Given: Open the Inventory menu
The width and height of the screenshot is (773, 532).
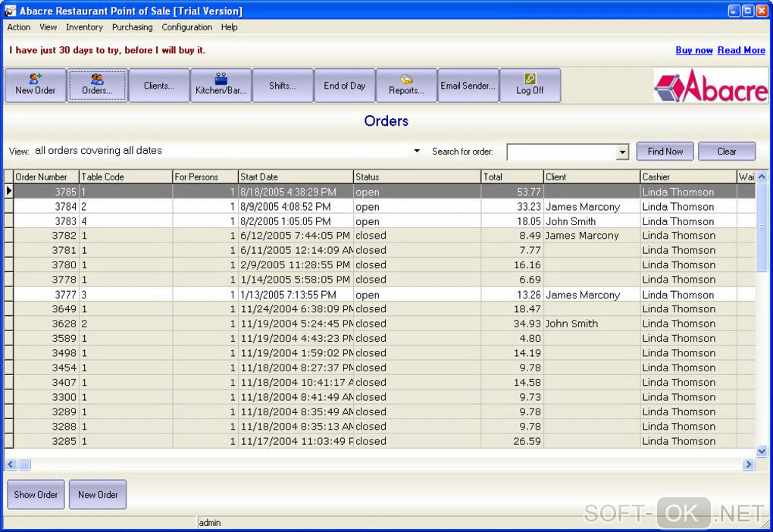Looking at the screenshot, I should tap(84, 27).
